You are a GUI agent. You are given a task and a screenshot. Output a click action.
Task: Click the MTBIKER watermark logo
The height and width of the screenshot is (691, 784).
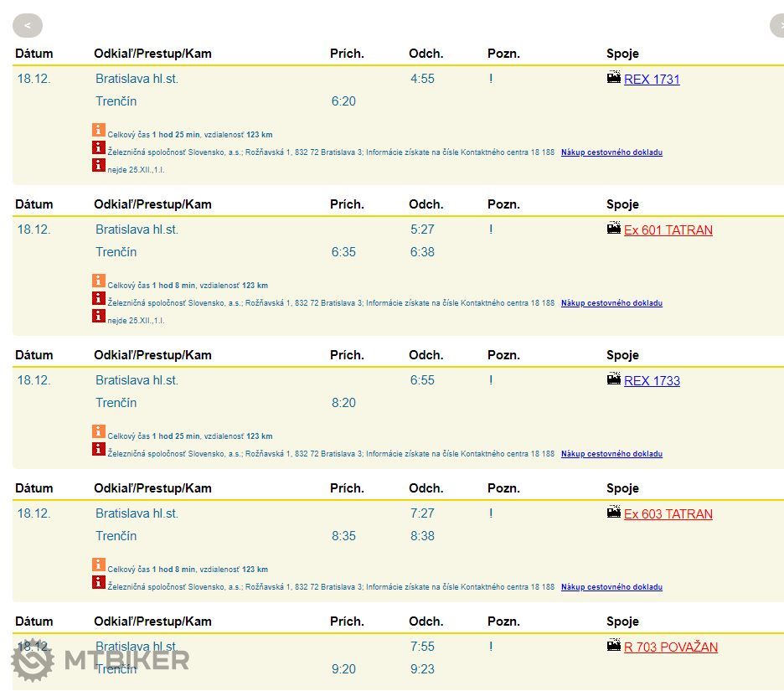101,660
